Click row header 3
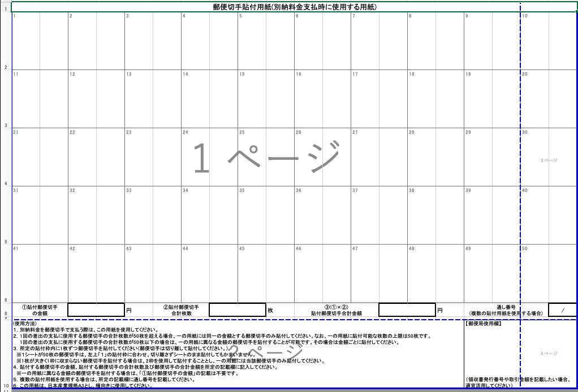 tap(5, 126)
